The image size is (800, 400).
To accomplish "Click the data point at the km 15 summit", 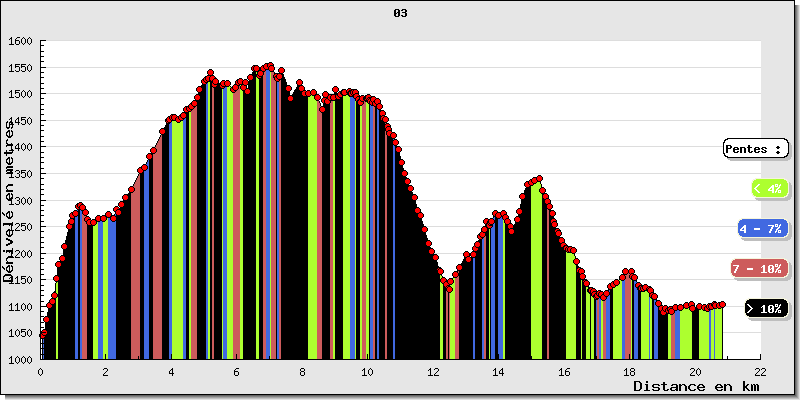I will coord(539,179).
